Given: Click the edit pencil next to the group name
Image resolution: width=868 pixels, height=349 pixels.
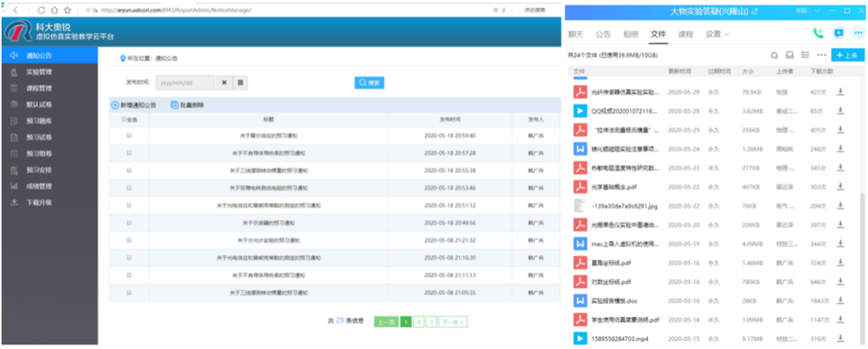Looking at the screenshot, I should click(x=755, y=11).
